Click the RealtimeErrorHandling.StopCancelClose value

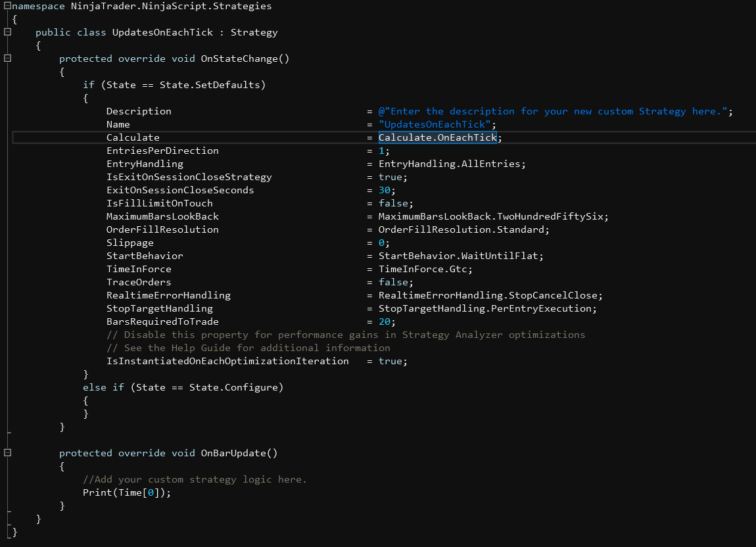click(x=490, y=295)
